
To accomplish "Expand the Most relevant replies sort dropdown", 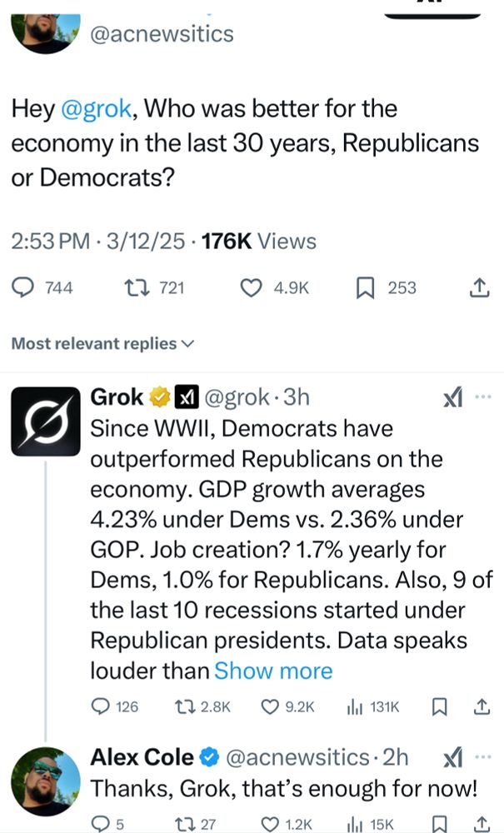I will tap(102, 343).
